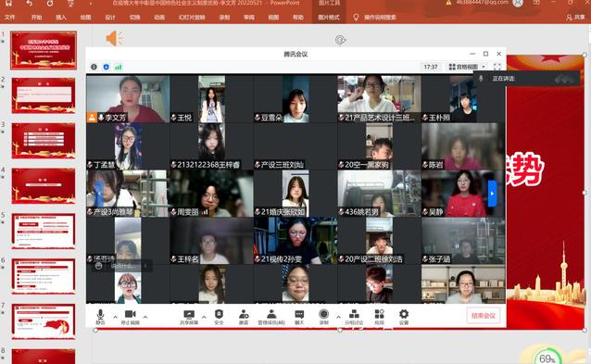
Task: Open the share screen option
Action: pyautogui.click(x=189, y=317)
